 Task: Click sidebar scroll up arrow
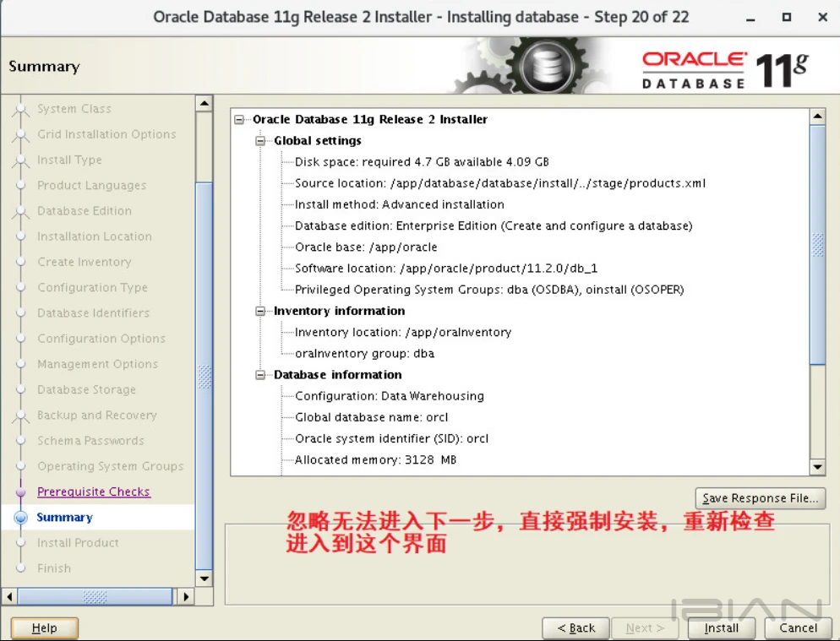[205, 103]
